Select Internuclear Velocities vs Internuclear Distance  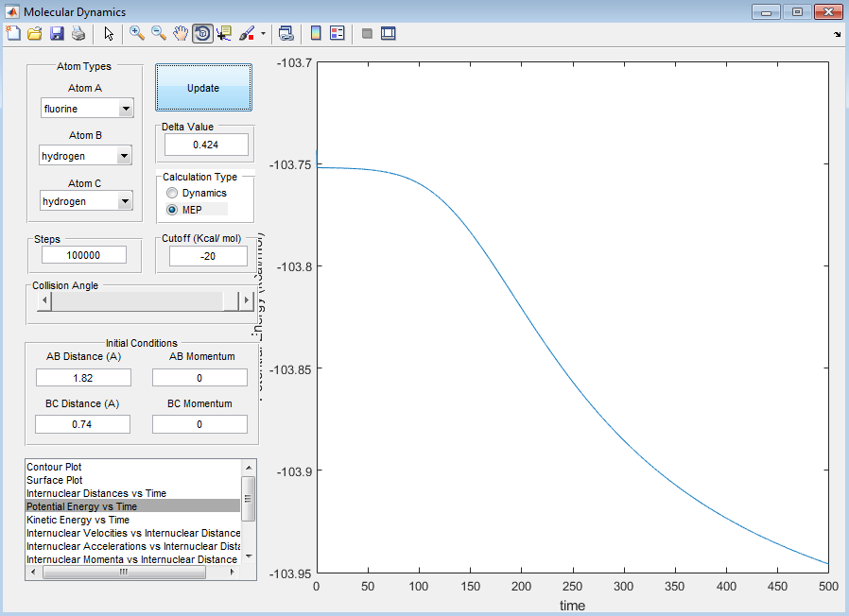(133, 533)
